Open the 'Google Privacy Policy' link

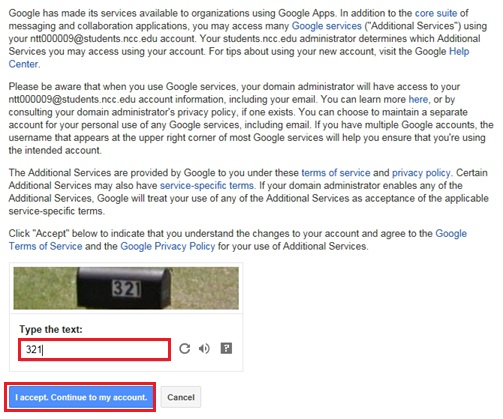[168, 246]
